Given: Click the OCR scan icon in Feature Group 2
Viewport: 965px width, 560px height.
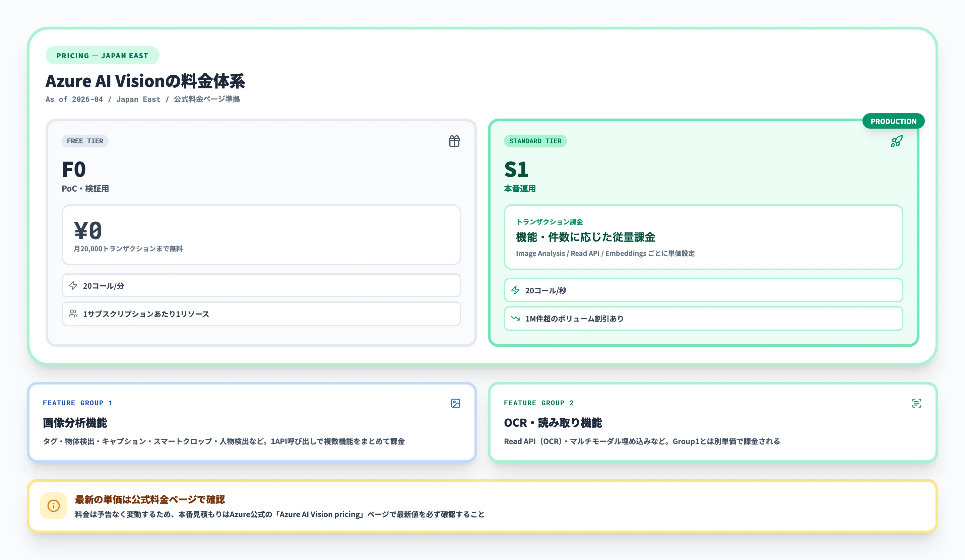Looking at the screenshot, I should point(917,403).
